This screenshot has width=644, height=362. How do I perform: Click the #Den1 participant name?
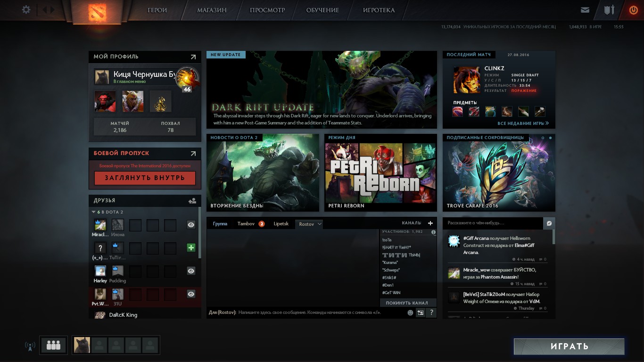click(x=388, y=285)
